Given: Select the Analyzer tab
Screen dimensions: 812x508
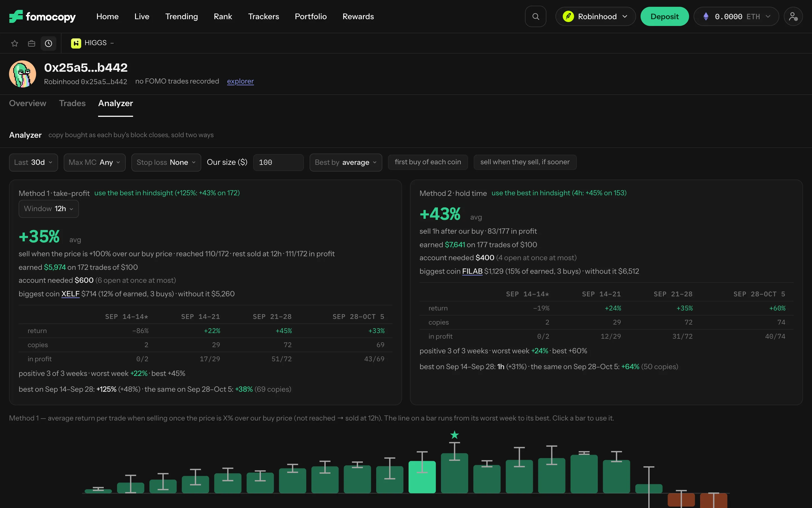Looking at the screenshot, I should (x=115, y=104).
